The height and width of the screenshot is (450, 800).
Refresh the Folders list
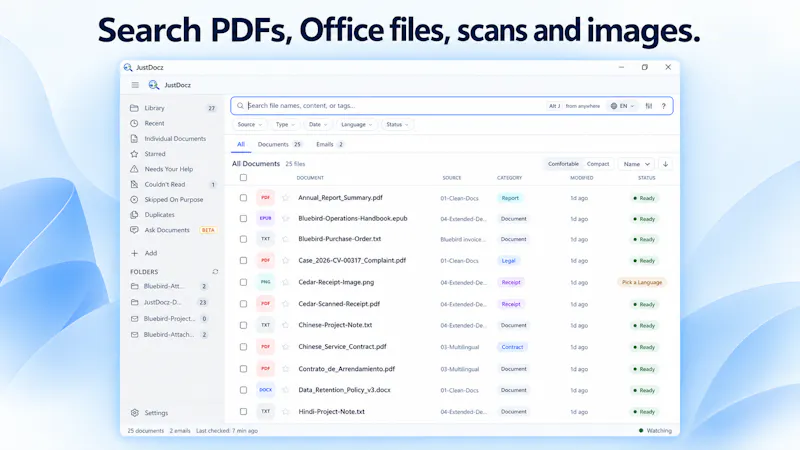(215, 272)
